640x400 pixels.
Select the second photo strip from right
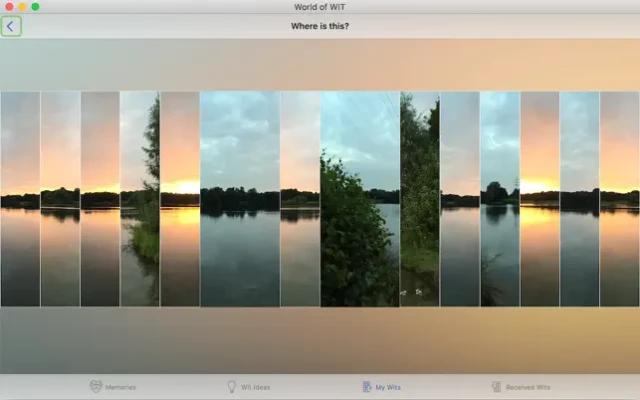(x=580, y=199)
